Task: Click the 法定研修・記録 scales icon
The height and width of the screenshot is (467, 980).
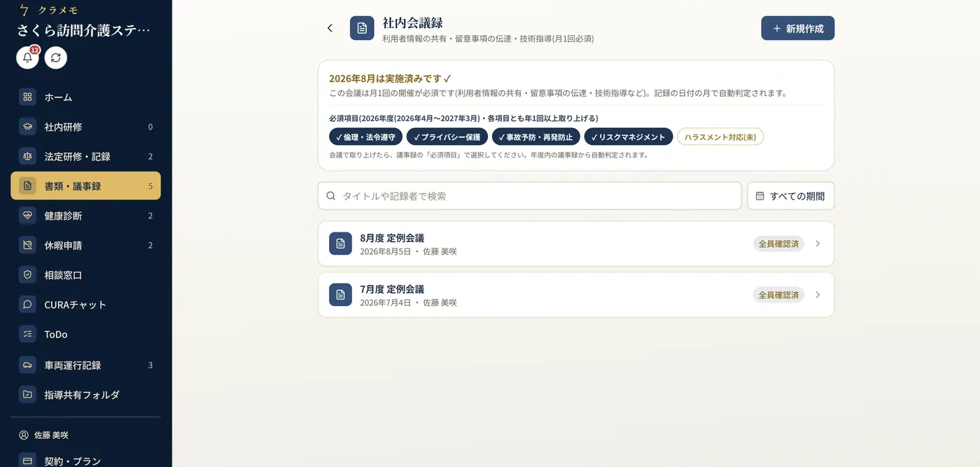Action: click(27, 156)
